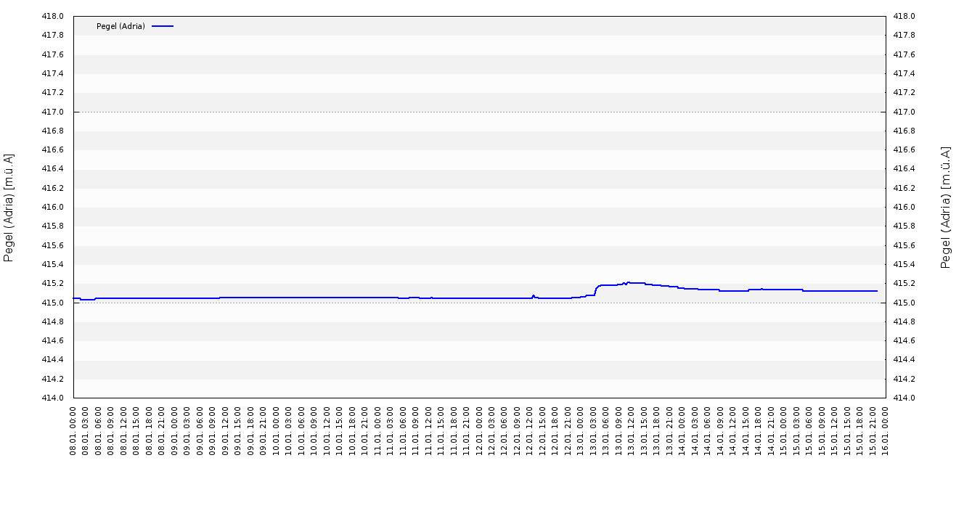Select the 08.01. 00:00 time label

pyautogui.click(x=74, y=431)
